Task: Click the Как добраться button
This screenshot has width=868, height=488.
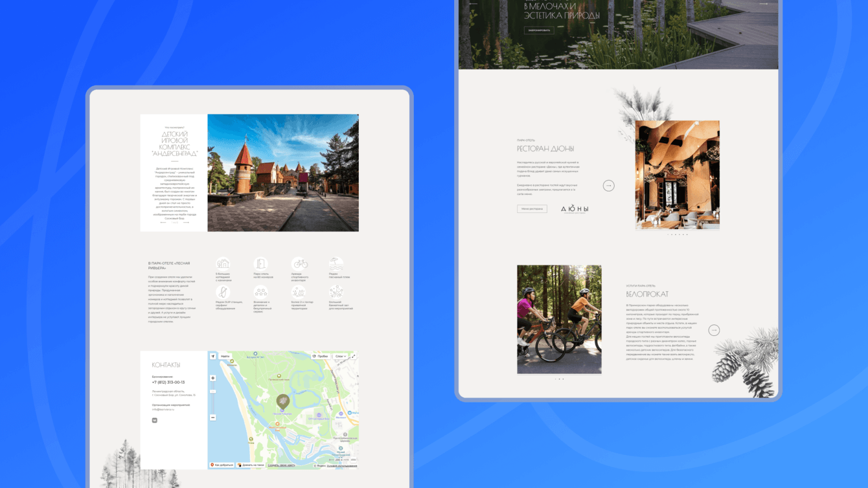Action: (222, 465)
